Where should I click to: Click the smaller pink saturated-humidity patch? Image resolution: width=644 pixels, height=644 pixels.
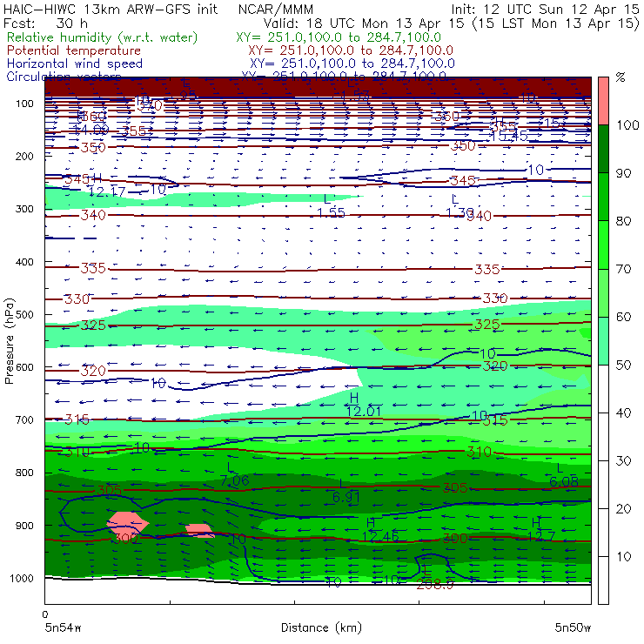(x=199, y=530)
